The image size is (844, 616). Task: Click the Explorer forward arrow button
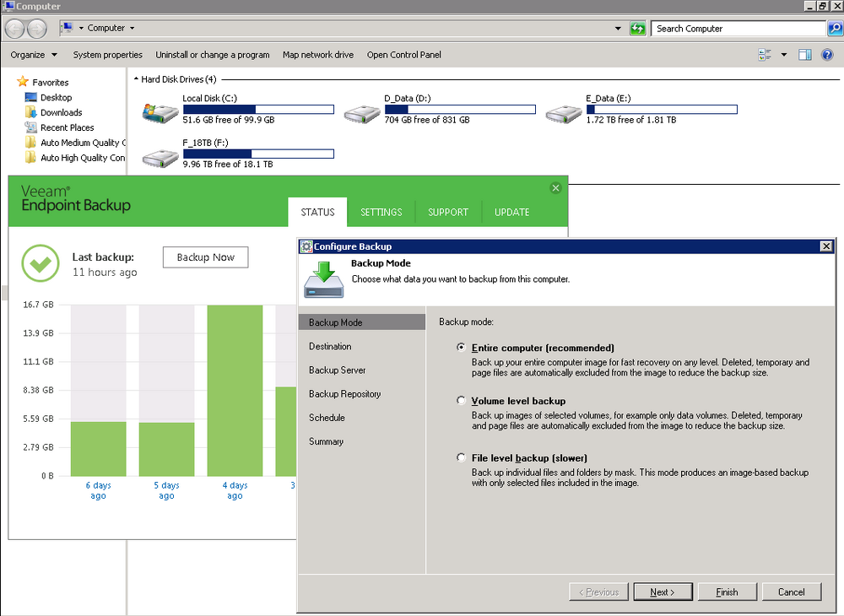(x=36, y=29)
